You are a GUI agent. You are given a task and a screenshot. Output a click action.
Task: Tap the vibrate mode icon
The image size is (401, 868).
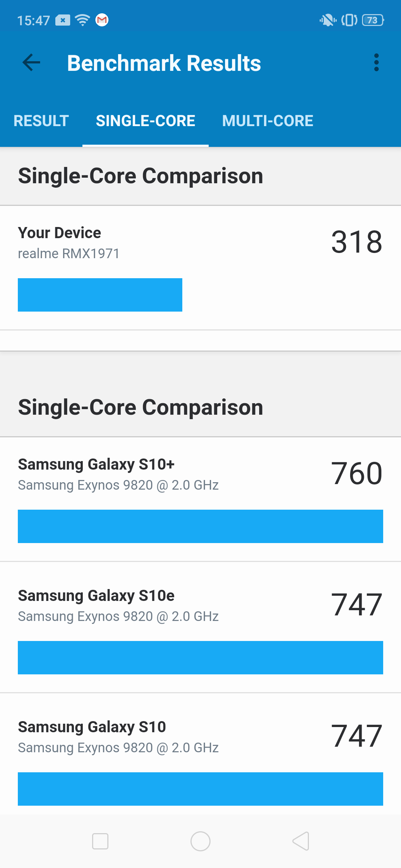pos(349,20)
